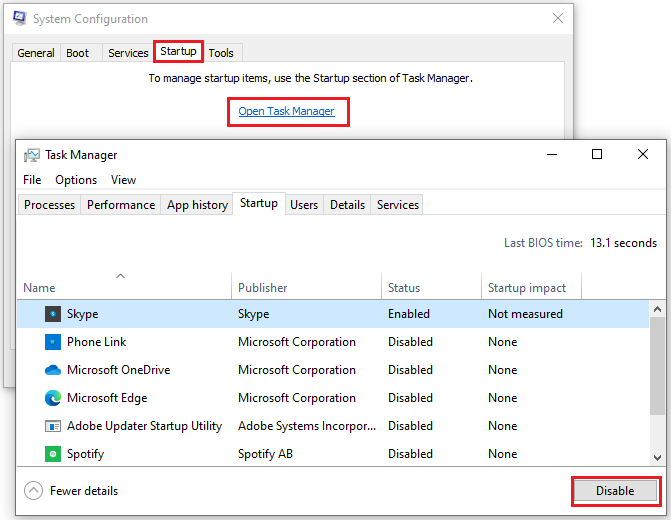The image size is (671, 520).
Task: Click the Microsoft OneDrive cloud icon
Action: (53, 370)
